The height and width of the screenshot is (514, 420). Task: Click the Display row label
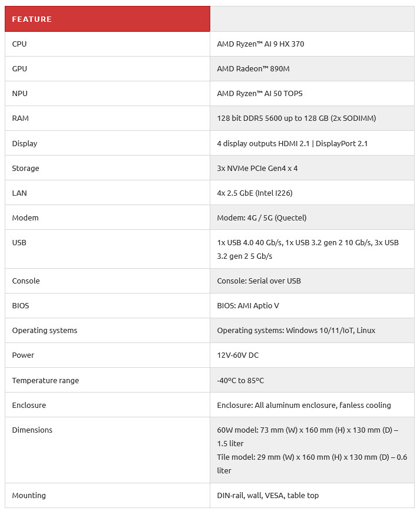(x=25, y=144)
